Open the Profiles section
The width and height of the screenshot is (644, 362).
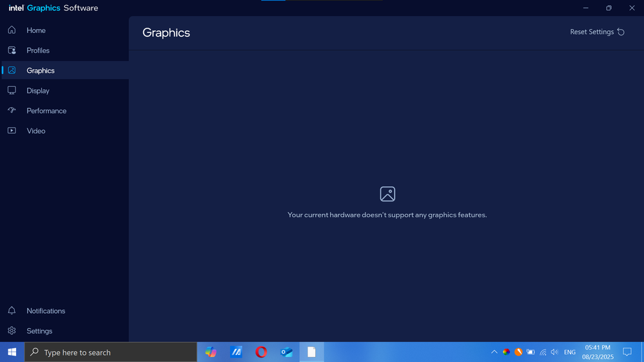tap(64, 50)
